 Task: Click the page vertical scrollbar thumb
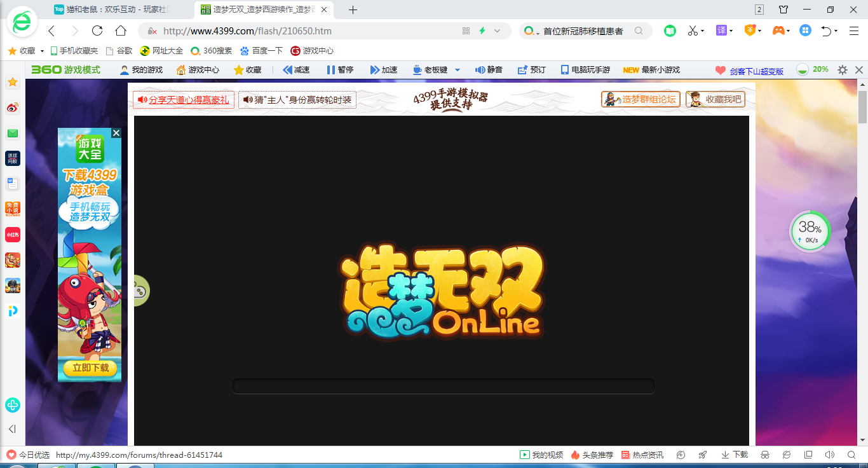tap(862, 107)
